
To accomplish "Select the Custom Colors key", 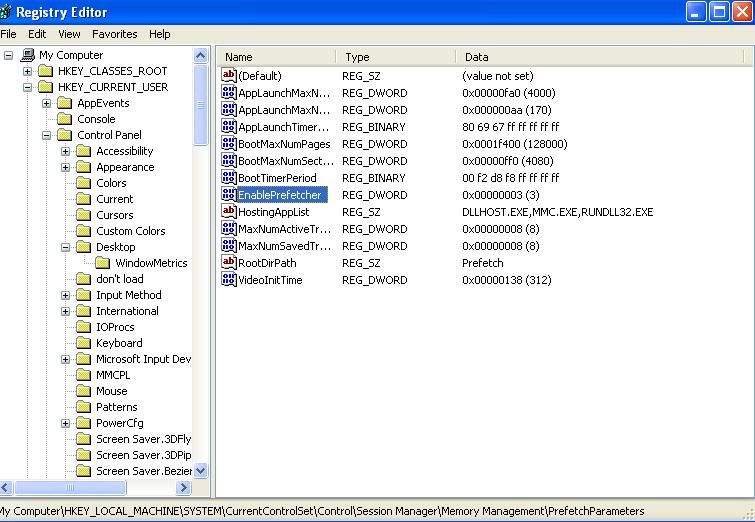I will click(x=130, y=231).
